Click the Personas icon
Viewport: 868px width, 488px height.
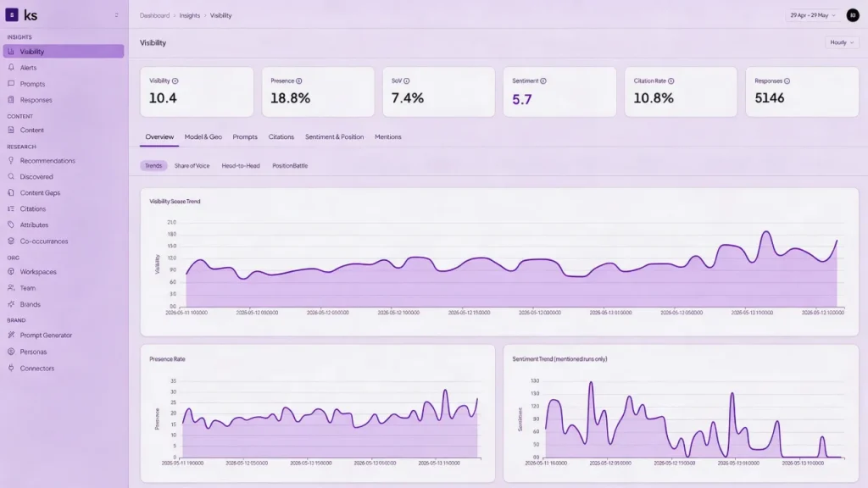(11, 352)
